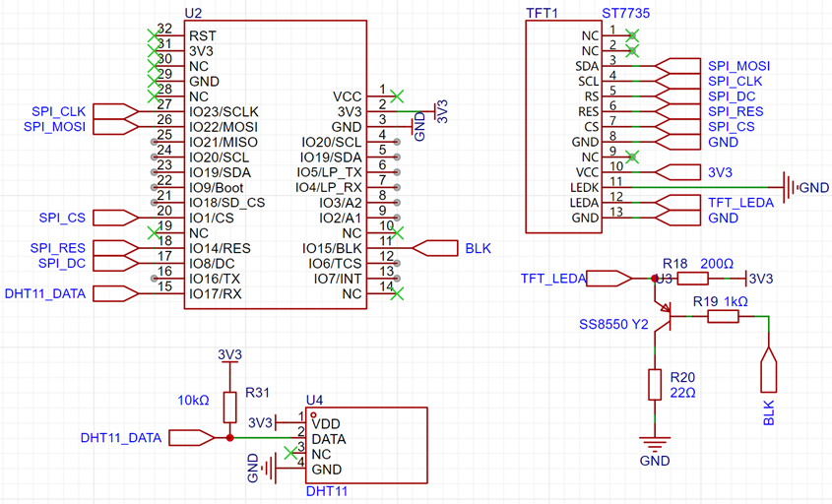
Task: Click junction dot at transistor emitter
Action: 655,279
